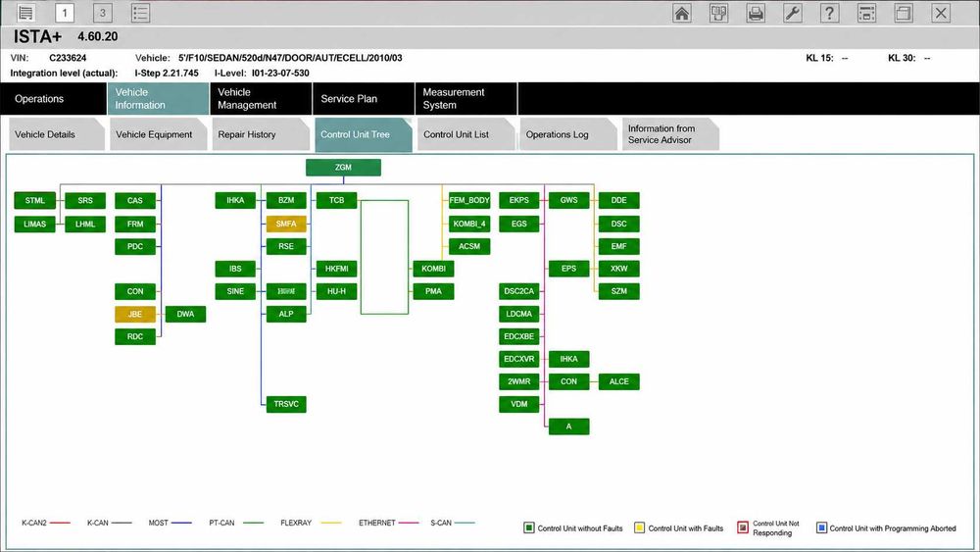The height and width of the screenshot is (552, 980).
Task: Click the I-Level value I01-23-07-530
Action: (280, 74)
